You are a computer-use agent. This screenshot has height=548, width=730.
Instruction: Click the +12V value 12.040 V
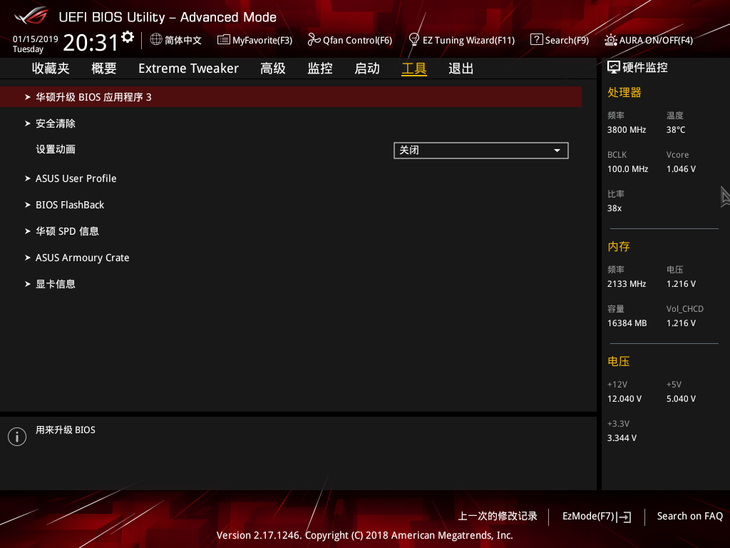(624, 399)
